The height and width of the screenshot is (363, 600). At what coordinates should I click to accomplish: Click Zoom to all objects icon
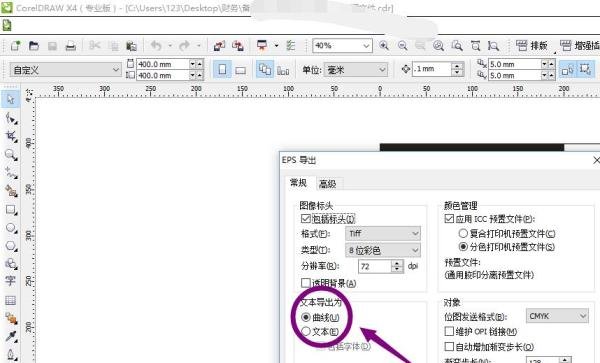click(439, 46)
